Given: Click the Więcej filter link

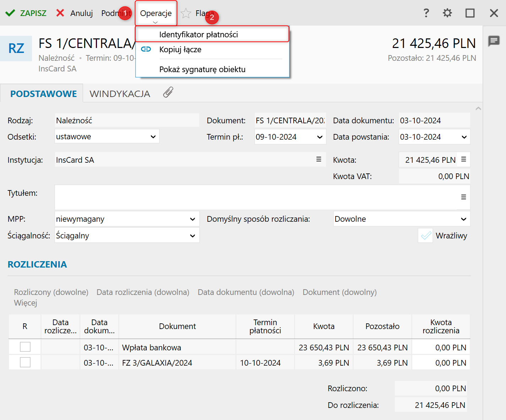Looking at the screenshot, I should pos(26,303).
